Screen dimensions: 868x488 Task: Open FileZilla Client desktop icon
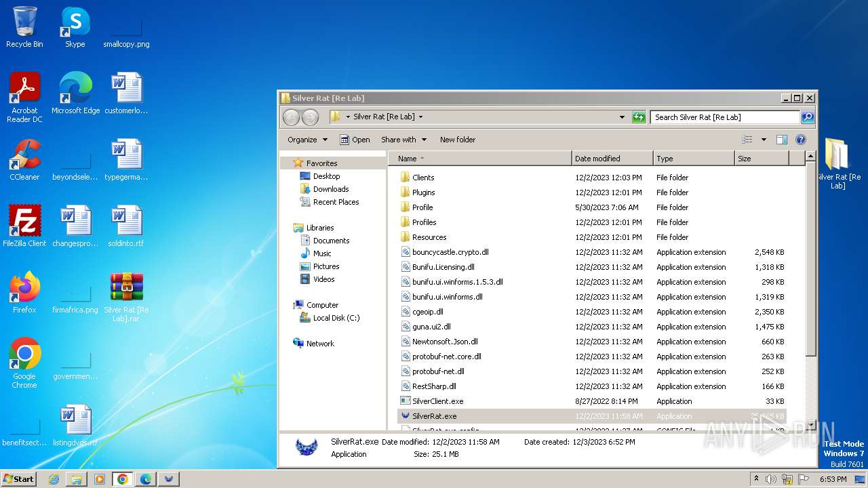(x=24, y=226)
